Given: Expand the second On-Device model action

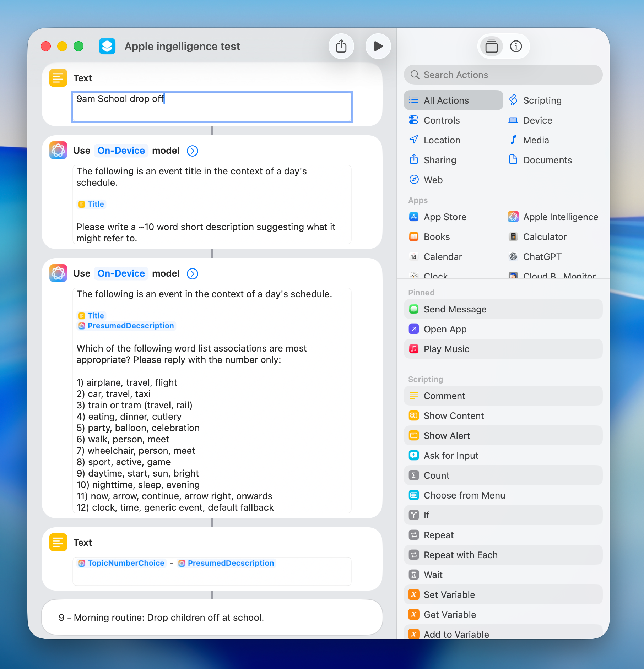Looking at the screenshot, I should coord(192,273).
